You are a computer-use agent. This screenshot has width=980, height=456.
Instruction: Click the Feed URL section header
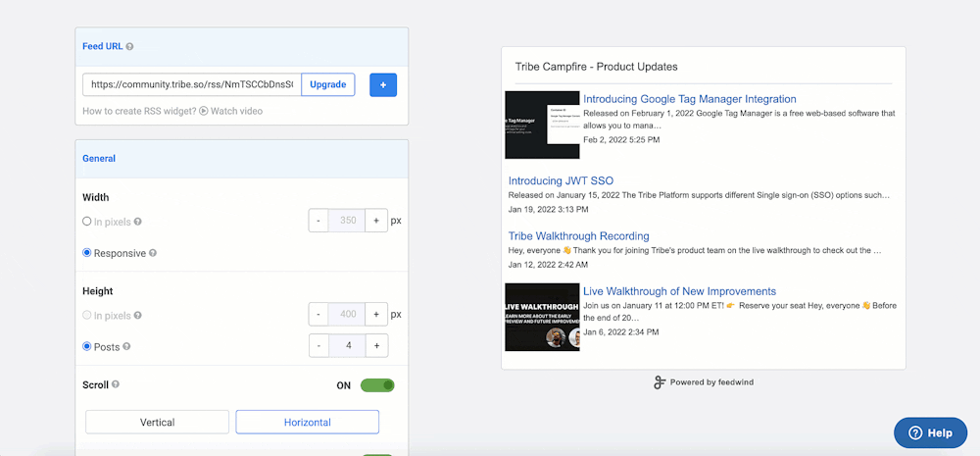242,46
